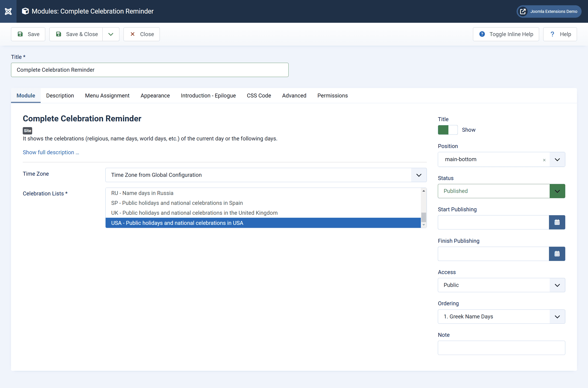Image resolution: width=588 pixels, height=388 pixels.
Task: Click the Save button
Action: [28, 34]
